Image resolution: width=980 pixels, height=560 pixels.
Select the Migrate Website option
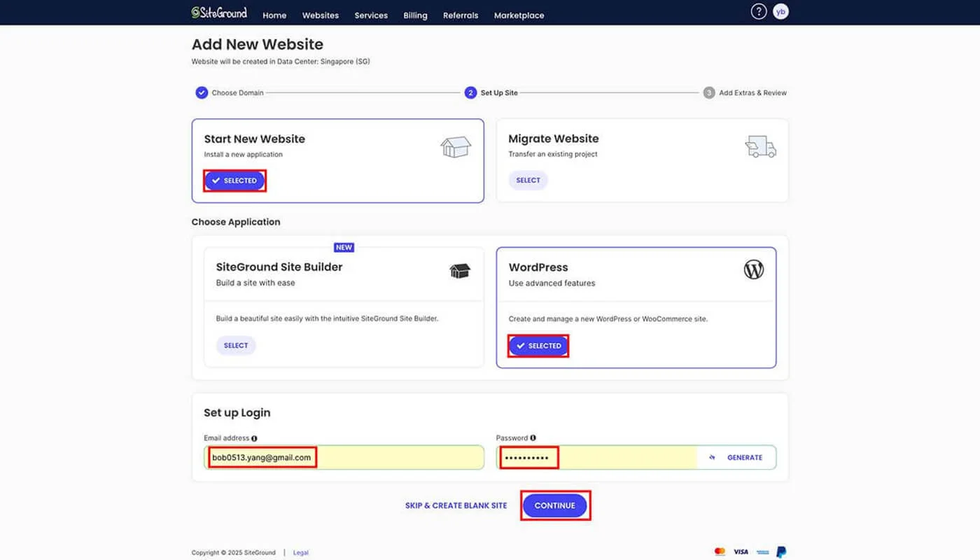528,181
